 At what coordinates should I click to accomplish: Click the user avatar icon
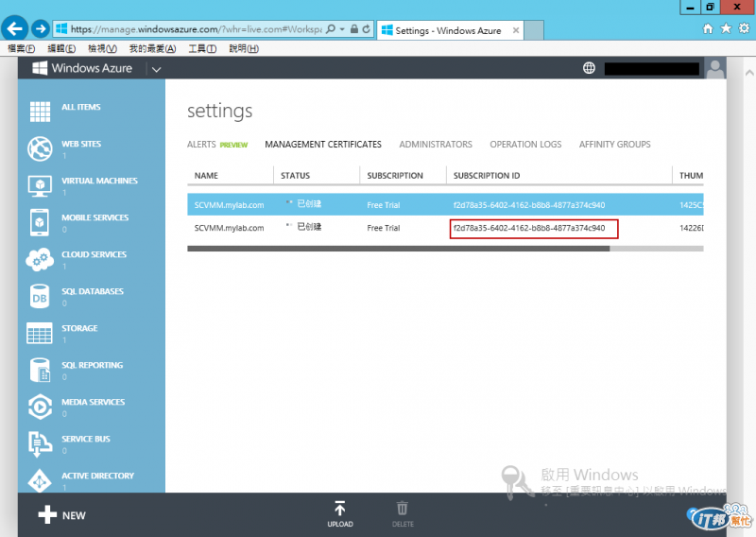[715, 68]
